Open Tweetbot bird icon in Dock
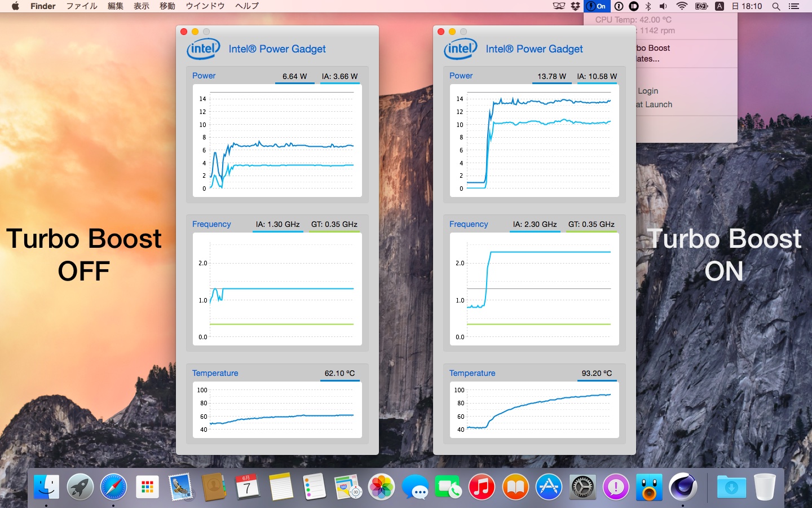 (x=649, y=487)
